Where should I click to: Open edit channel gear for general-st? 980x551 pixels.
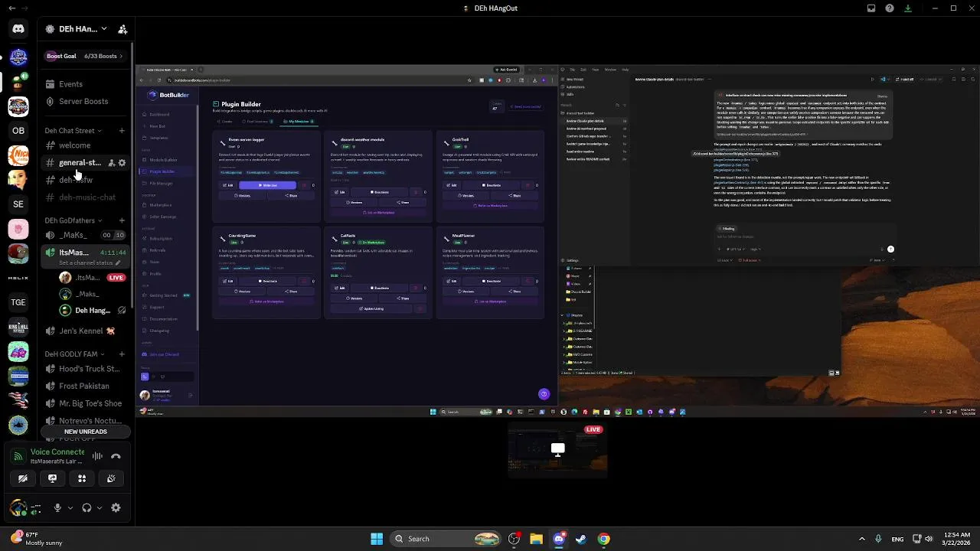pos(122,163)
